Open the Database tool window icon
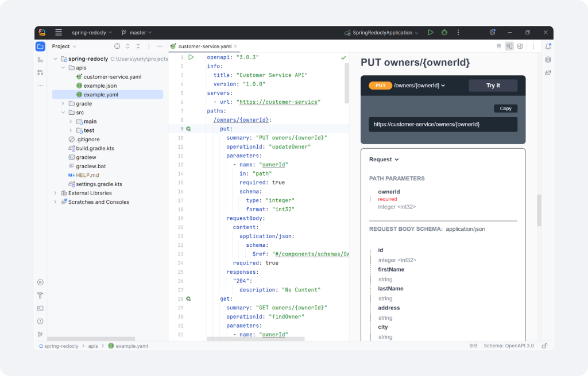The height and width of the screenshot is (376, 588). (548, 60)
